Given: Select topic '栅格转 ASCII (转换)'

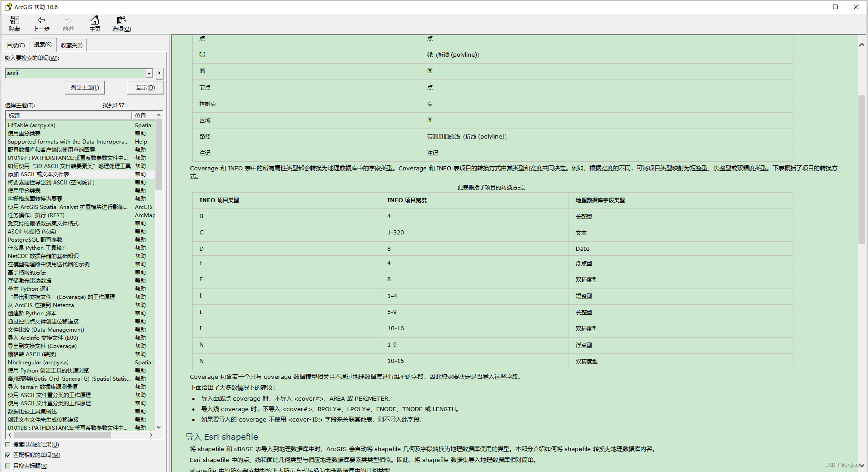Looking at the screenshot, I should [x=32, y=354].
